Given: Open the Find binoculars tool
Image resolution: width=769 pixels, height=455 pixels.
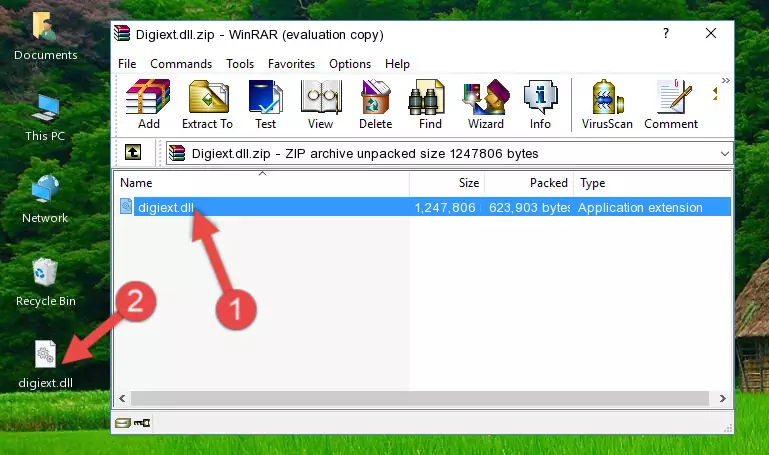Looking at the screenshot, I should click(430, 104).
